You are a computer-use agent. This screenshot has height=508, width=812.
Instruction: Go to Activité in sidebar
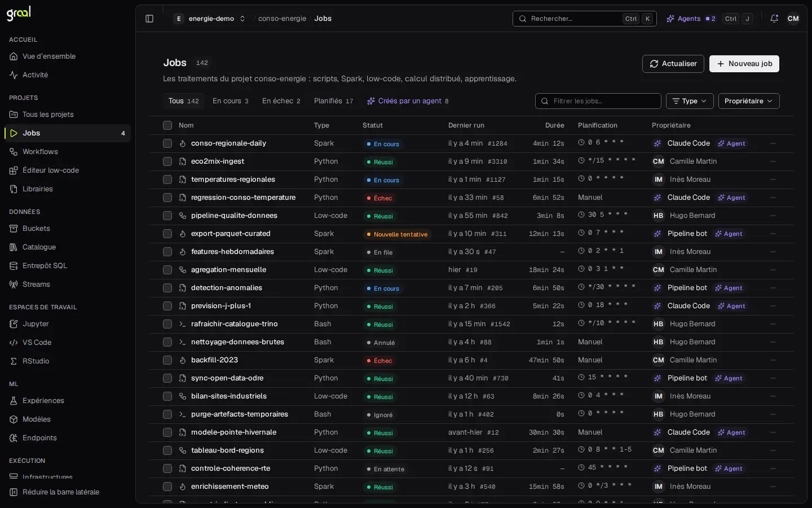68,75
